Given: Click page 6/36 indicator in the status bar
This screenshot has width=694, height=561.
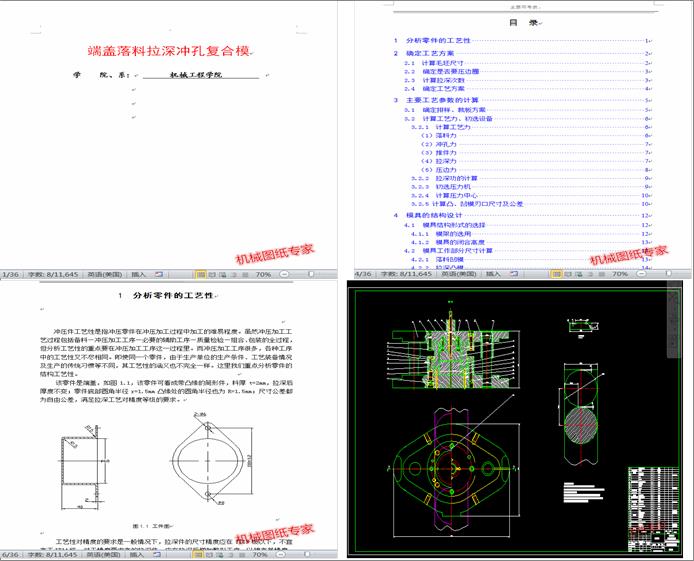Looking at the screenshot, I should point(11,554).
